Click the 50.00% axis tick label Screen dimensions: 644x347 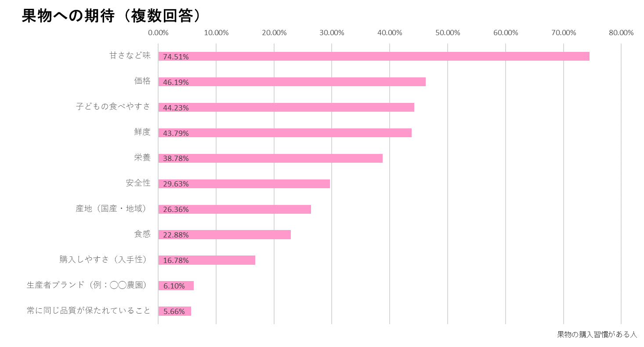(447, 33)
